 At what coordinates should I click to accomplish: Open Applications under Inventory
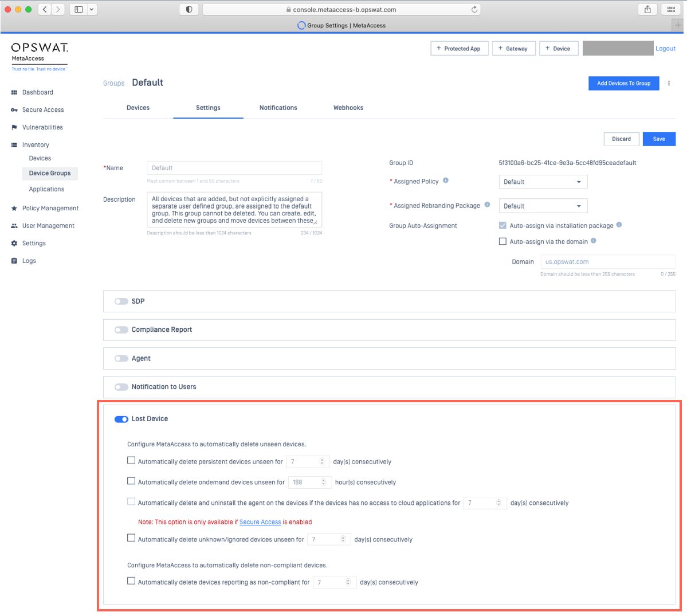[46, 189]
